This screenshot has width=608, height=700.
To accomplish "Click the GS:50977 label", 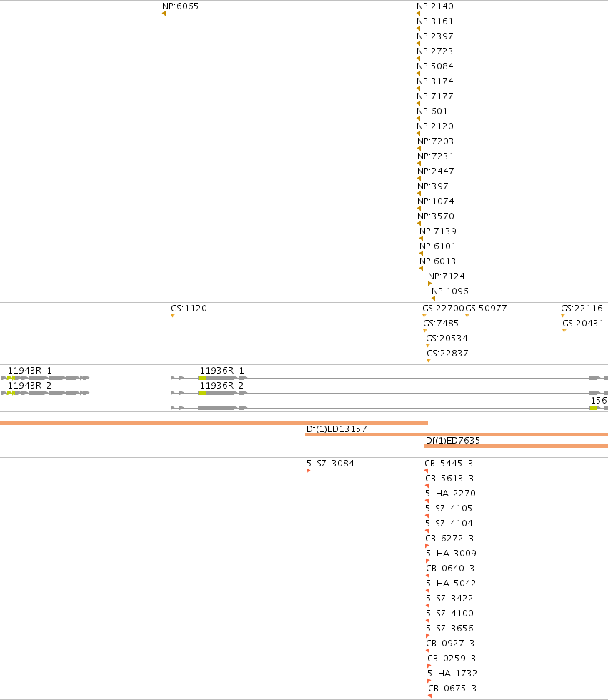I will 486,309.
